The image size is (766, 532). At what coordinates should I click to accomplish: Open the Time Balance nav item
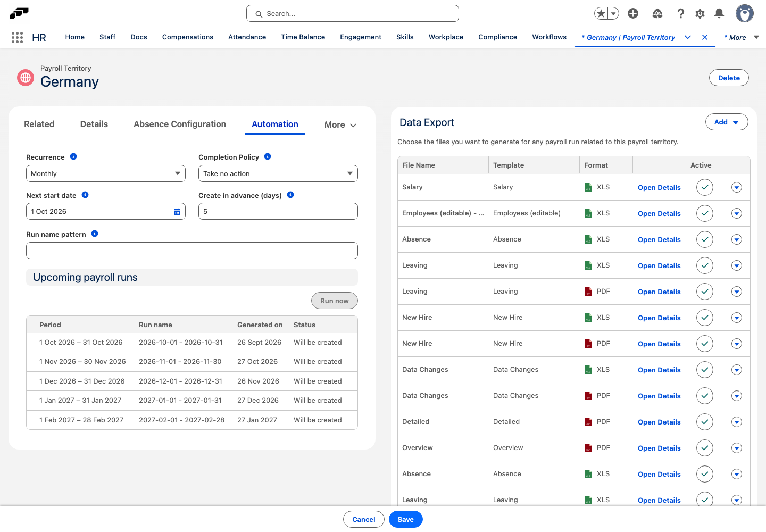click(303, 37)
